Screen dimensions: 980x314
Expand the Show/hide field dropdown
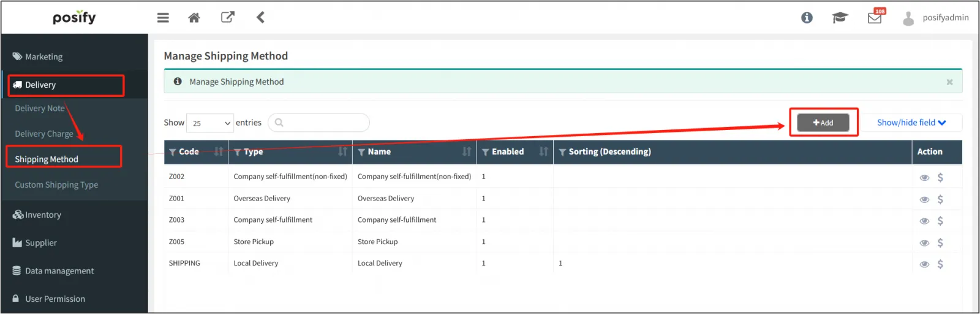pos(911,123)
